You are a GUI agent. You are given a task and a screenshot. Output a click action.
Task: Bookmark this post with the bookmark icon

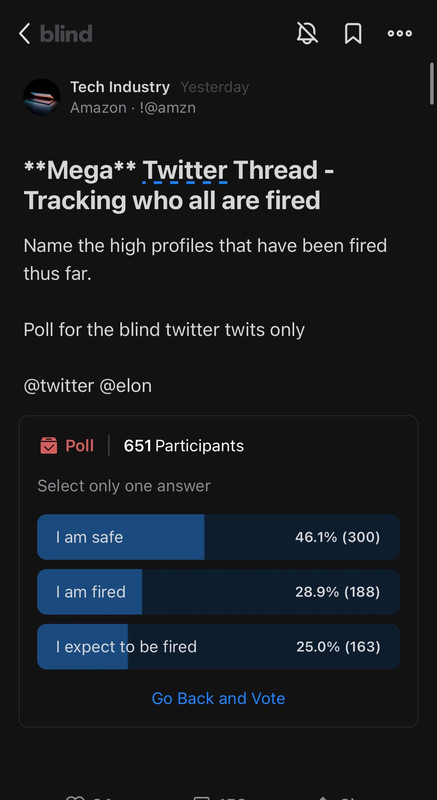click(353, 34)
